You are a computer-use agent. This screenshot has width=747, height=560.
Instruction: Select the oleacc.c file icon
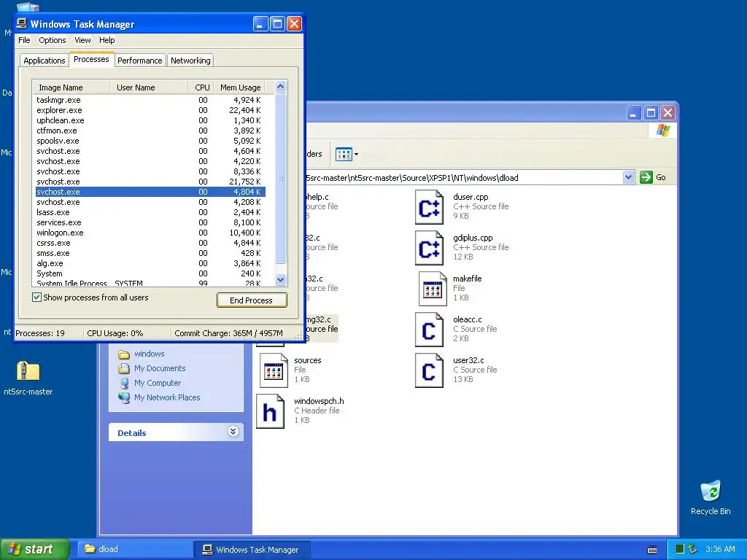pyautogui.click(x=429, y=330)
